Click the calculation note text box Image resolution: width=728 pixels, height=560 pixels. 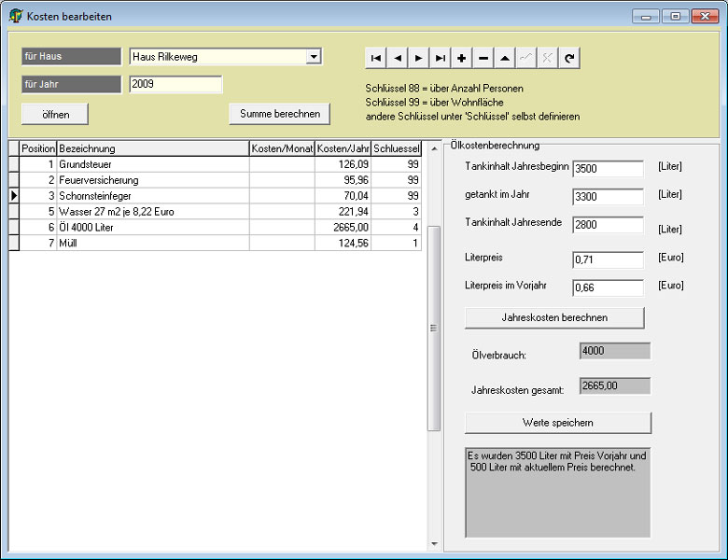557,493
